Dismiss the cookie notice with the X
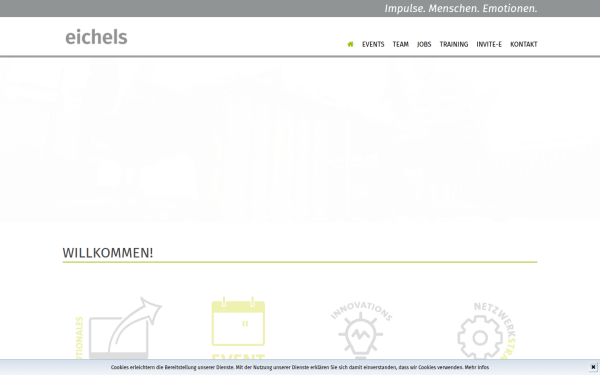This screenshot has height=375, width=600. click(x=593, y=367)
